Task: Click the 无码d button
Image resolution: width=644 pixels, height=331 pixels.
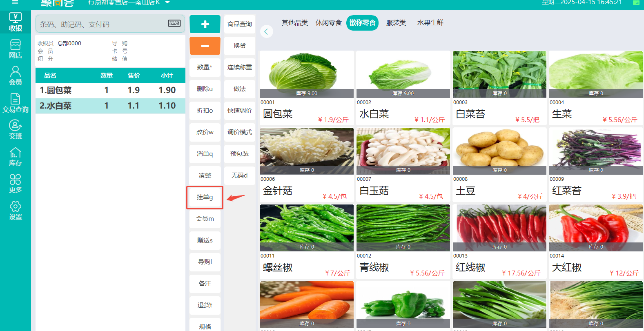Action: point(240,175)
